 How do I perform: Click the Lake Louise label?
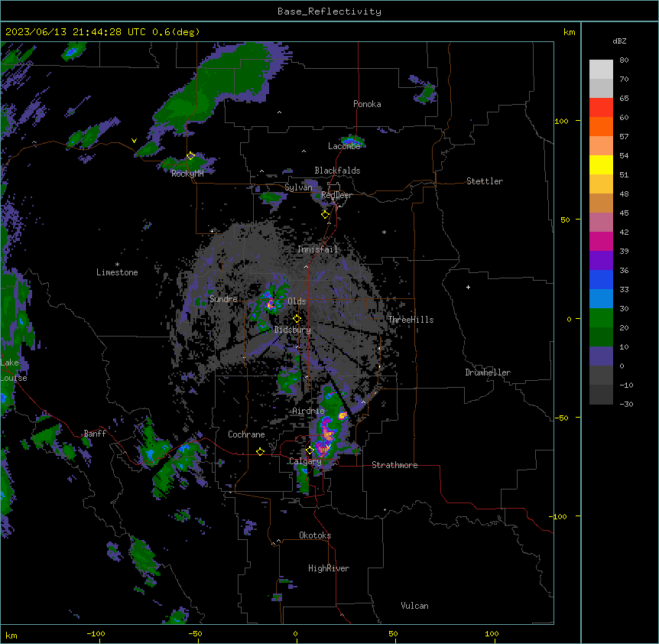coord(14,370)
